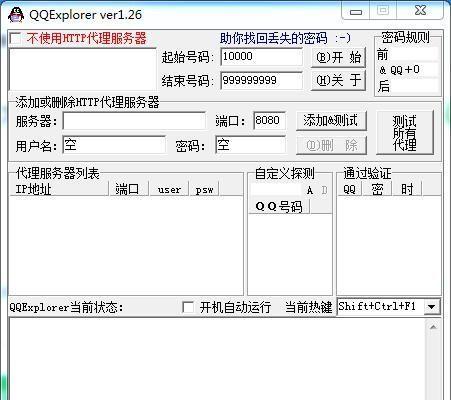Select the 用户名 input field

(114, 145)
